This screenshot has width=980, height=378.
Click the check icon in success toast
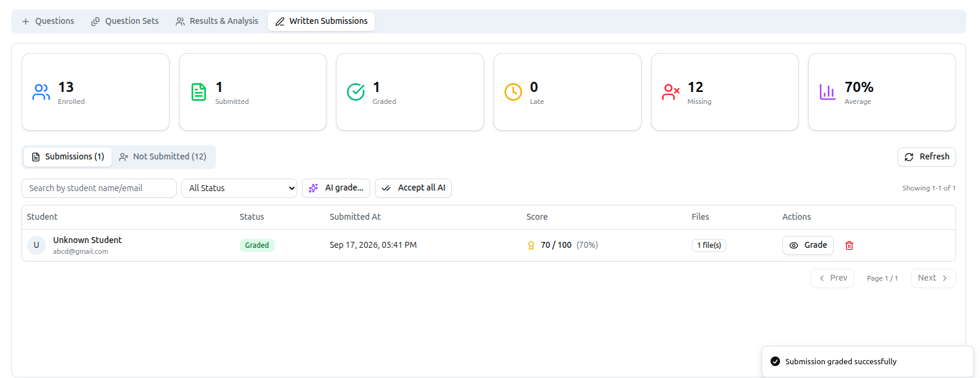pyautogui.click(x=775, y=361)
